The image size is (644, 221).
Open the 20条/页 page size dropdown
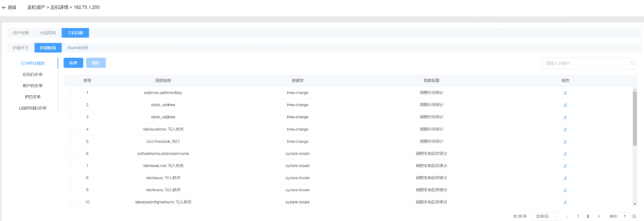[544, 216]
